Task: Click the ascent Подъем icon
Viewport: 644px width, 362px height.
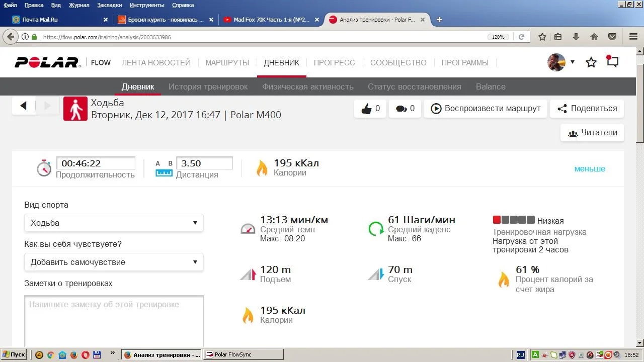Action: point(248,274)
